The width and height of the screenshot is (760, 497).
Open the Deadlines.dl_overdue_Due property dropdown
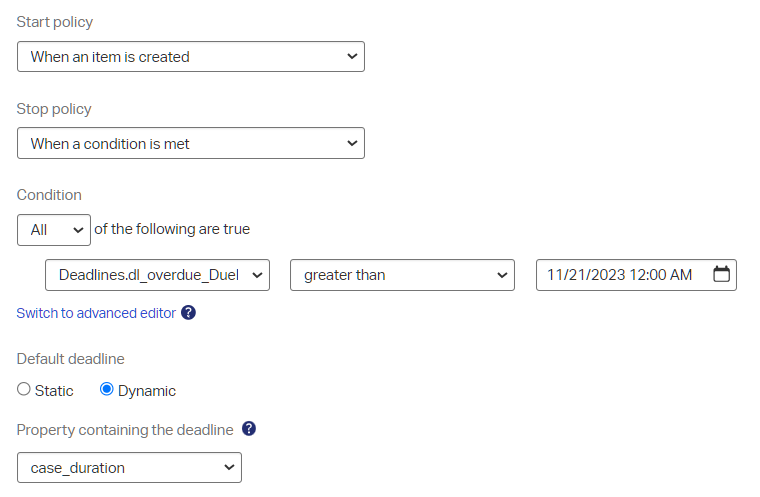[x=157, y=275]
